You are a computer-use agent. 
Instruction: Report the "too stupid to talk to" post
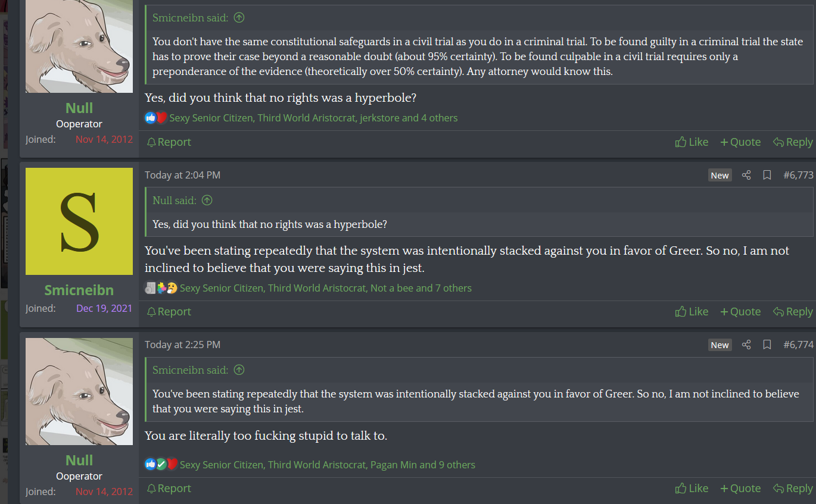tap(169, 489)
